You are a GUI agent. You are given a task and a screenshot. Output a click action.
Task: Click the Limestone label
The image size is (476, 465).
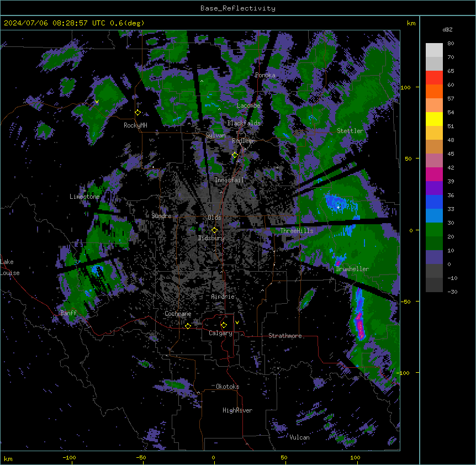[84, 197]
